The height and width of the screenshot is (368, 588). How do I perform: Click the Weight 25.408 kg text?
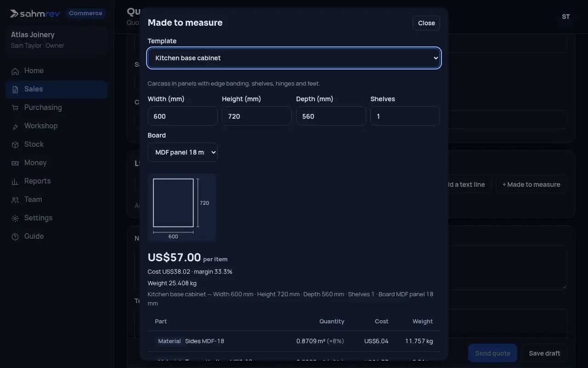pyautogui.click(x=172, y=283)
